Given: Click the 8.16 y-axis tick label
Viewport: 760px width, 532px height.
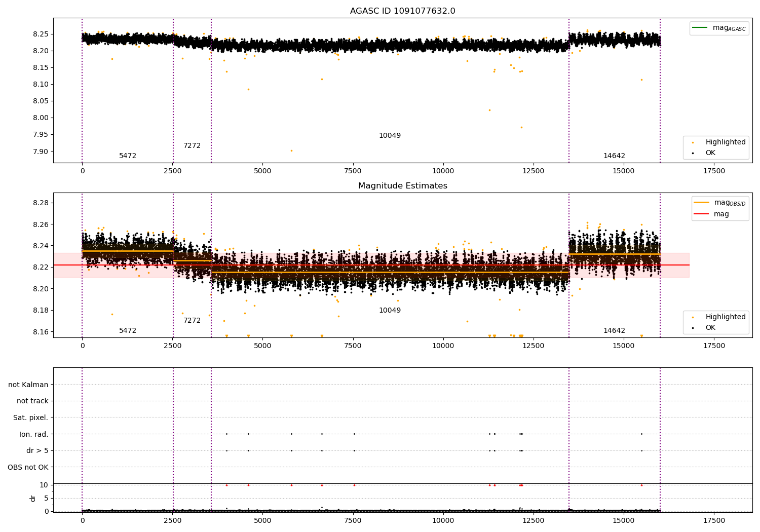Looking at the screenshot, I should pos(41,332).
